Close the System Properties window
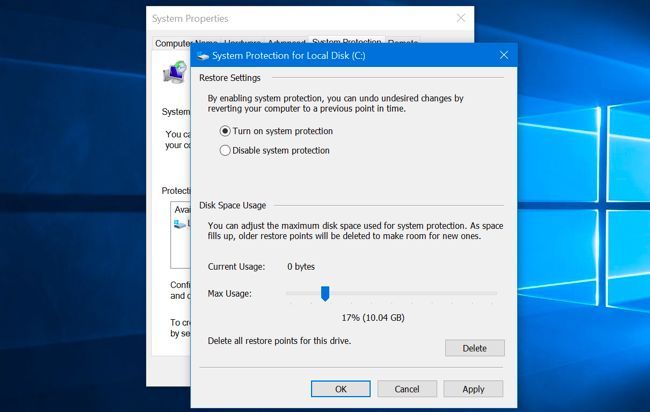 tap(461, 18)
